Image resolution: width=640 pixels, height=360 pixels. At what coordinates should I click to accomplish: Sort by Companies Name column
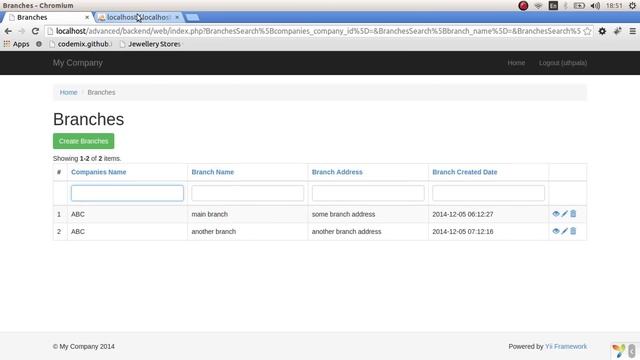[x=98, y=172]
